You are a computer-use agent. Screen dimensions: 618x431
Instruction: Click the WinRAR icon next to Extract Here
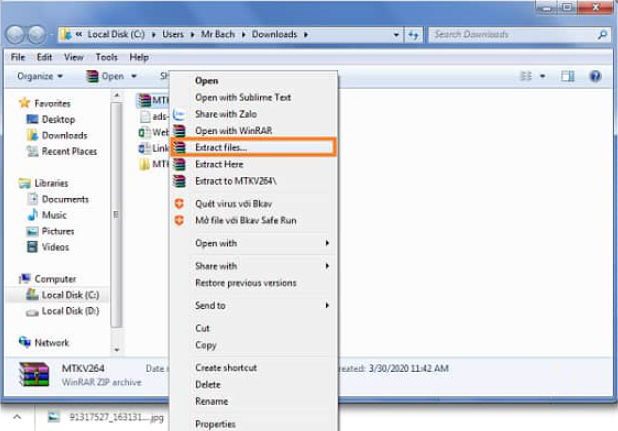coord(180,164)
